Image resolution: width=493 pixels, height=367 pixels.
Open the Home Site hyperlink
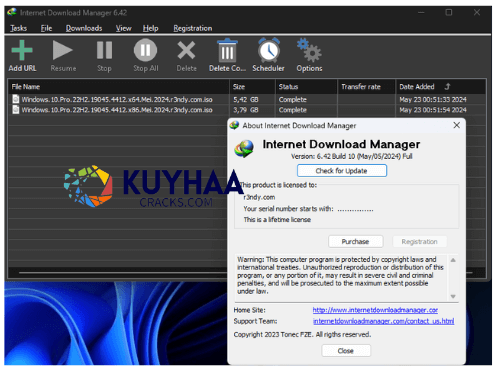click(x=375, y=310)
